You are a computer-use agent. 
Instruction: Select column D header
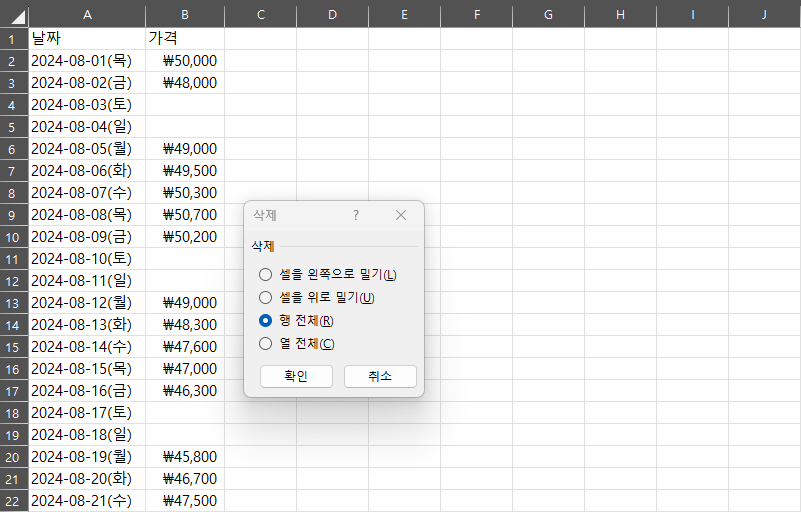click(333, 15)
